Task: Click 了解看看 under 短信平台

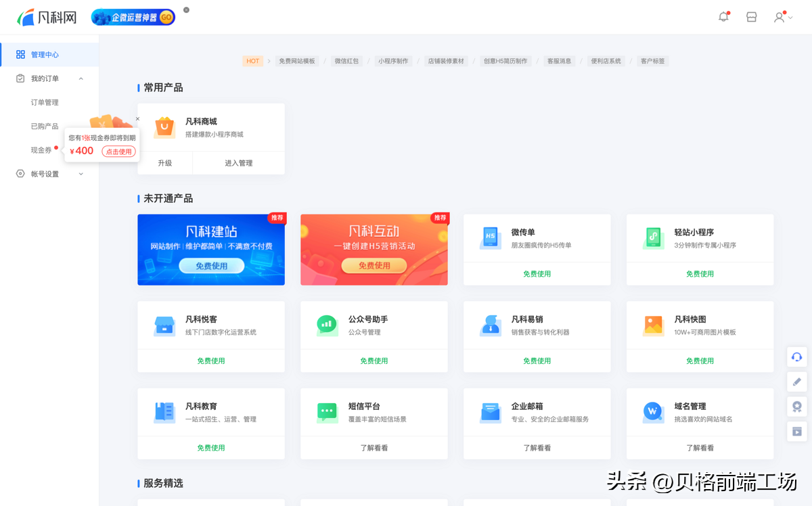Action: [374, 448]
